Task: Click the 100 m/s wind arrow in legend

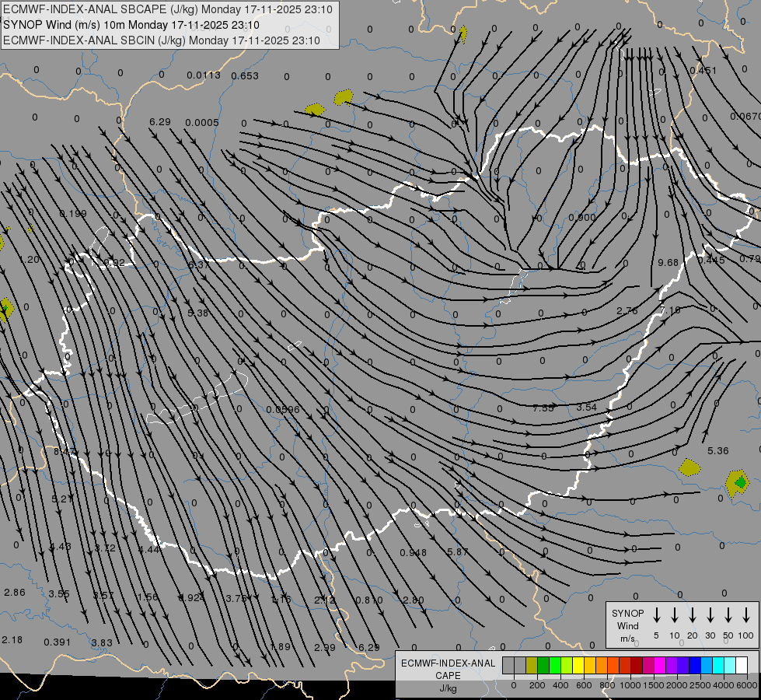Action: (746, 614)
